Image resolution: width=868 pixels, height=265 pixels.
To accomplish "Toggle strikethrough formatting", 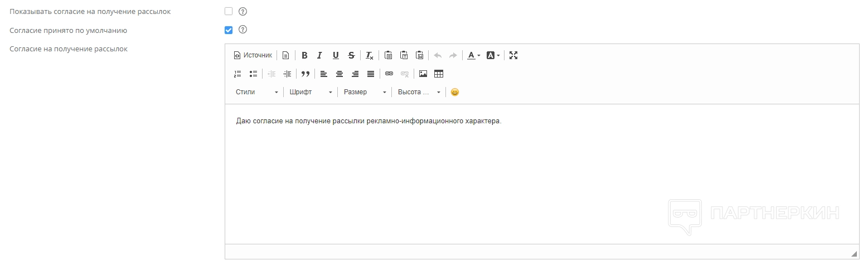I will pyautogui.click(x=351, y=55).
